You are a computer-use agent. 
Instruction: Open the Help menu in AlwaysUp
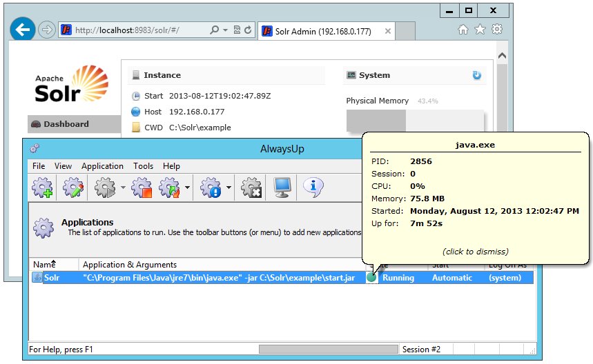coord(171,166)
